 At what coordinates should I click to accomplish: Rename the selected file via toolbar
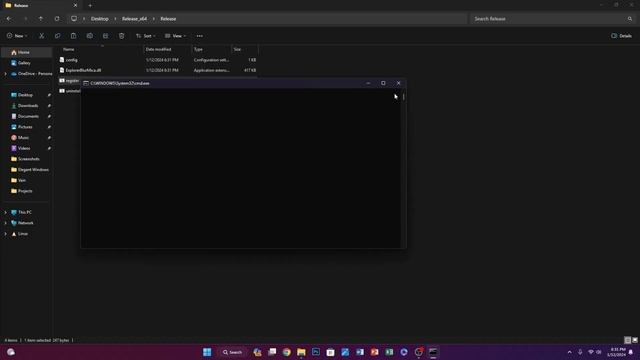[x=89, y=36]
